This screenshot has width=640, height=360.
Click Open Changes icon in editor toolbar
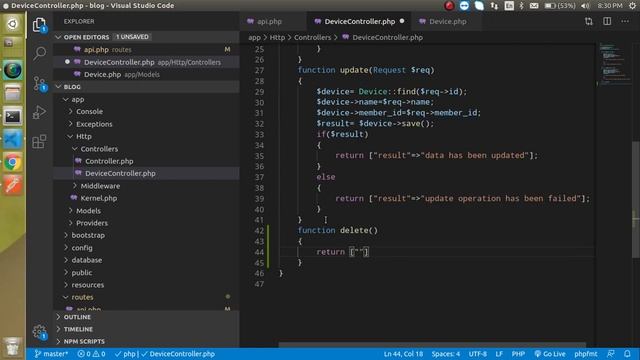click(589, 21)
